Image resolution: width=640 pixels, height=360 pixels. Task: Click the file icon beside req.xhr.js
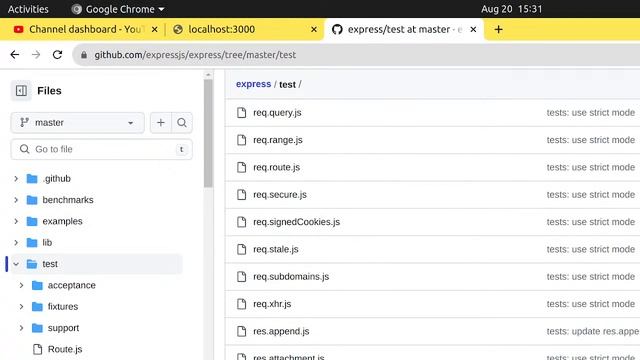[242, 304]
